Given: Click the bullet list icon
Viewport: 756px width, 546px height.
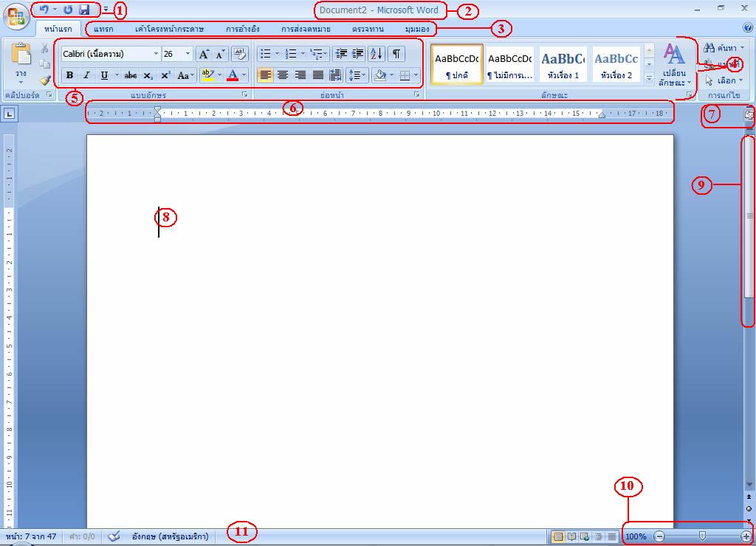Looking at the screenshot, I should point(266,54).
